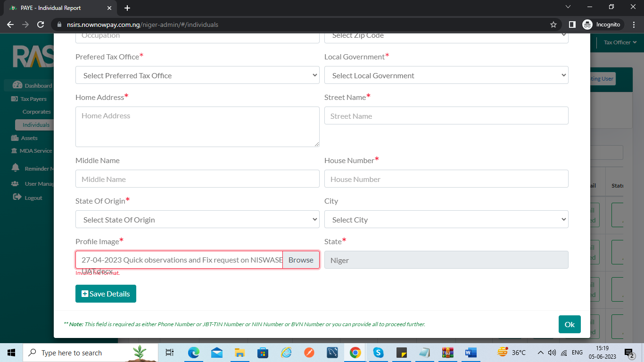Open the Local Government dropdown
The height and width of the screenshot is (362, 644).
(x=446, y=75)
